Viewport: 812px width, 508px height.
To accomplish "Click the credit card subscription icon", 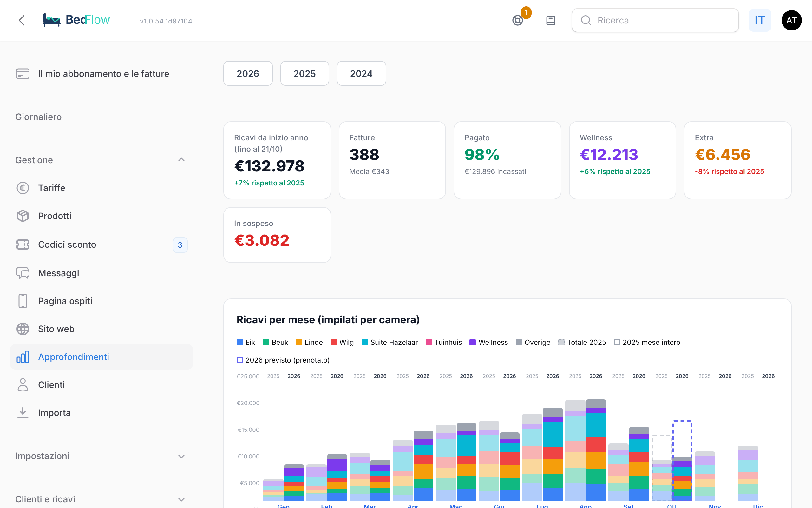I will tap(23, 74).
